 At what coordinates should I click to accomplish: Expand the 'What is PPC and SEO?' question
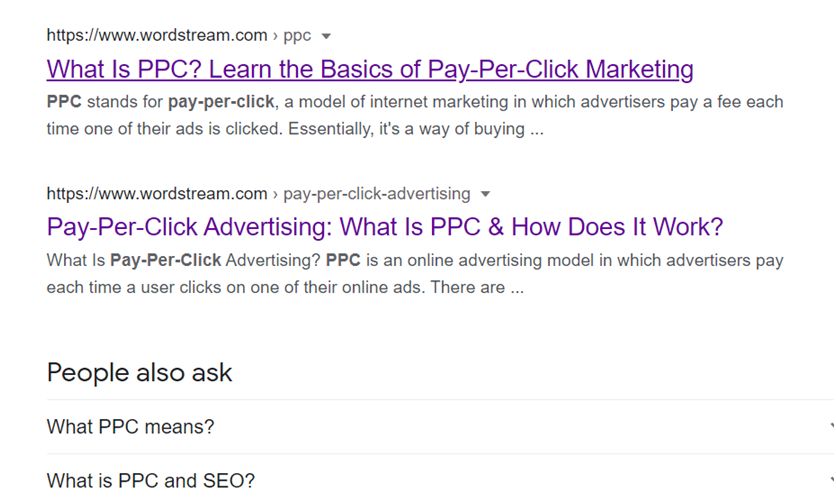tap(151, 481)
